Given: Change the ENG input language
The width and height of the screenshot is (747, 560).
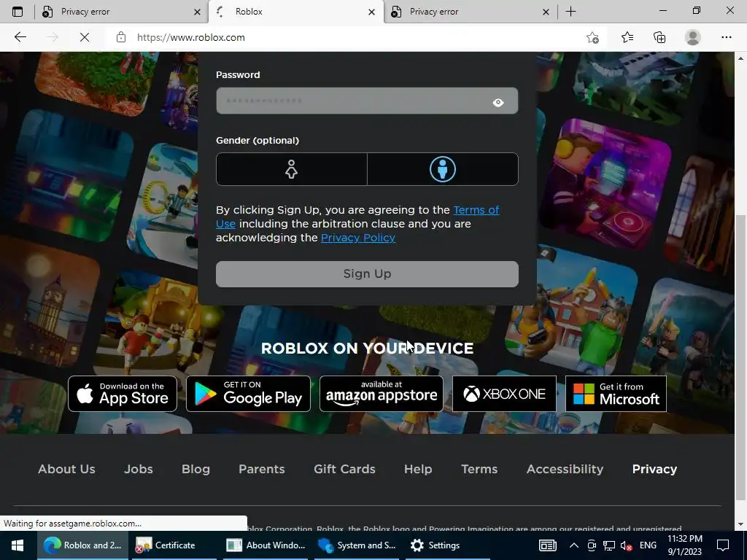Looking at the screenshot, I should pos(648,545).
